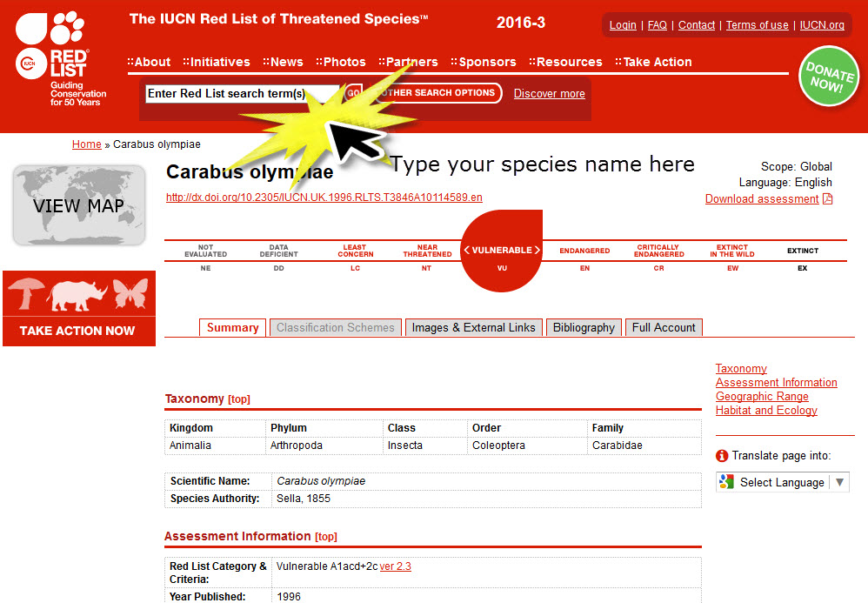
Task: Click the Data Deficient DD category
Action: tap(278, 258)
